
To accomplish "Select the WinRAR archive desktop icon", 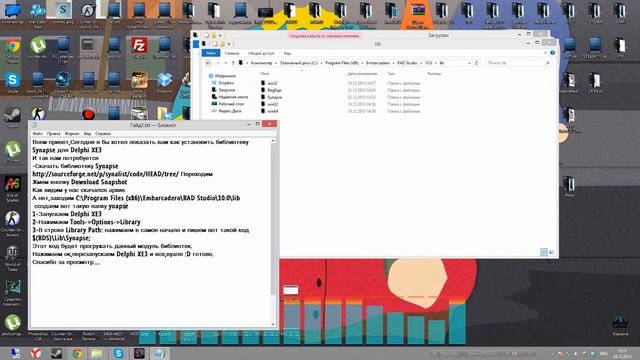I will point(417,11).
